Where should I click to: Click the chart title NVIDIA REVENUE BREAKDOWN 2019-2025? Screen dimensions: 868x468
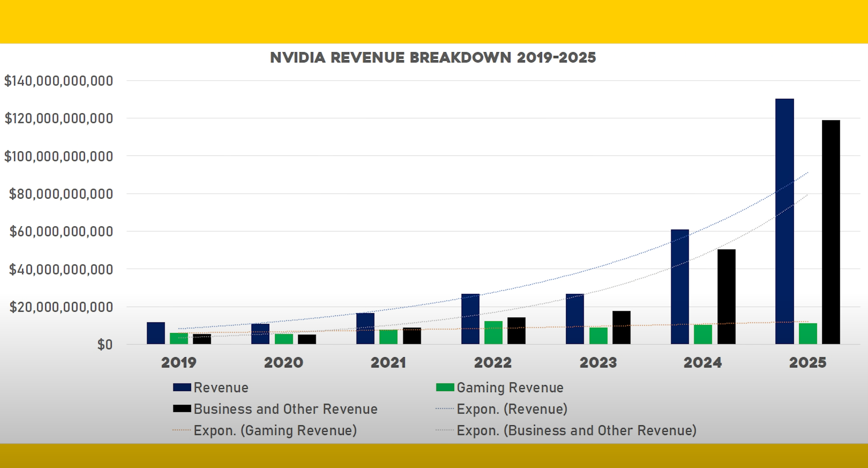(433, 58)
